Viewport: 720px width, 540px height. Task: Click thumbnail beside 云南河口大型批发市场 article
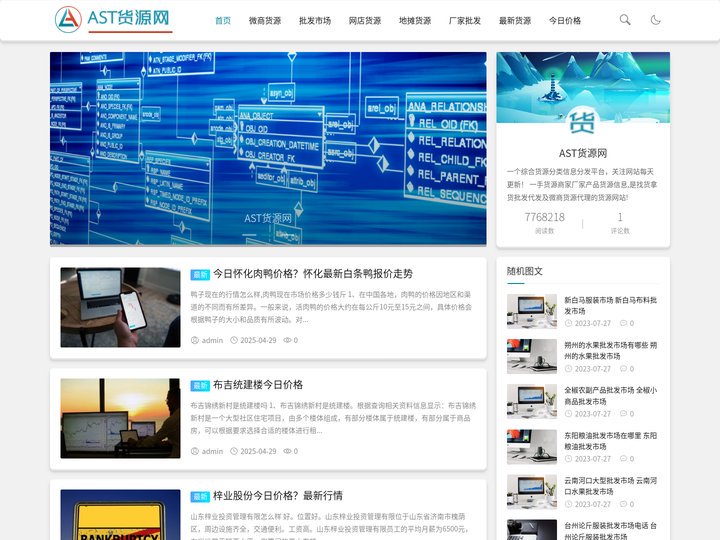coord(532,492)
